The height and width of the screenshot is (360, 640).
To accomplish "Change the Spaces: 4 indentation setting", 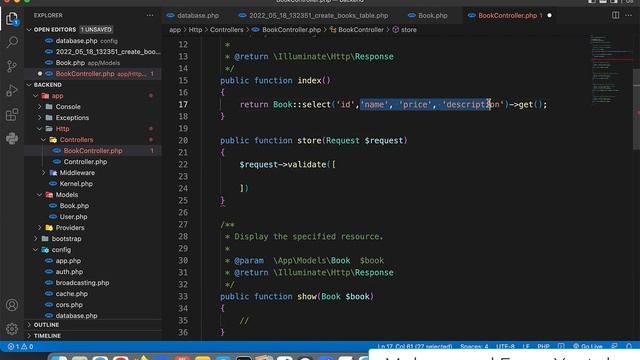I will [474, 347].
